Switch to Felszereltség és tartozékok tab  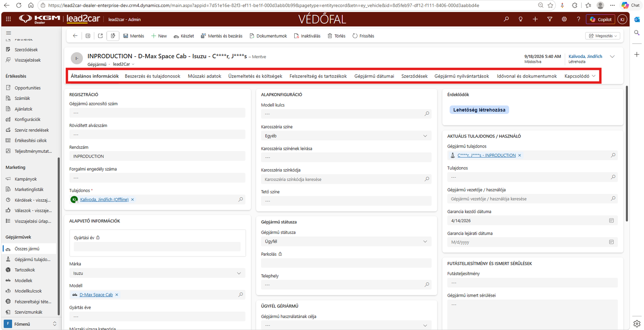[318, 76]
